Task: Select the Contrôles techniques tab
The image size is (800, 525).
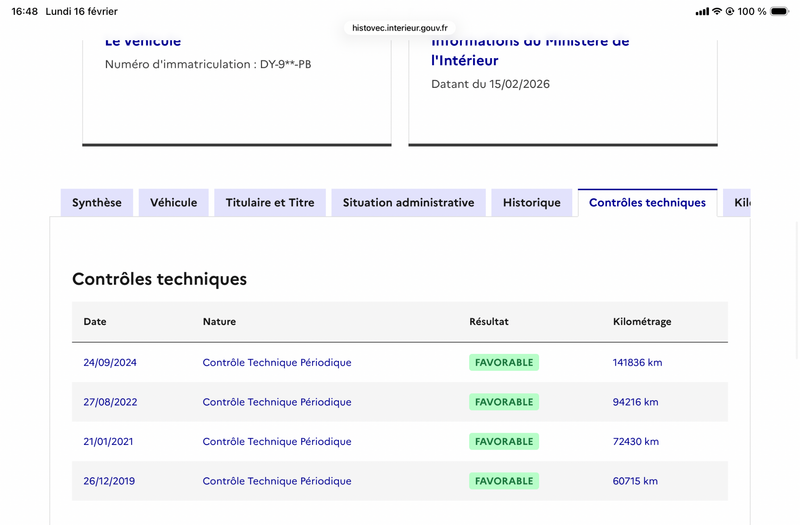Action: 647,203
